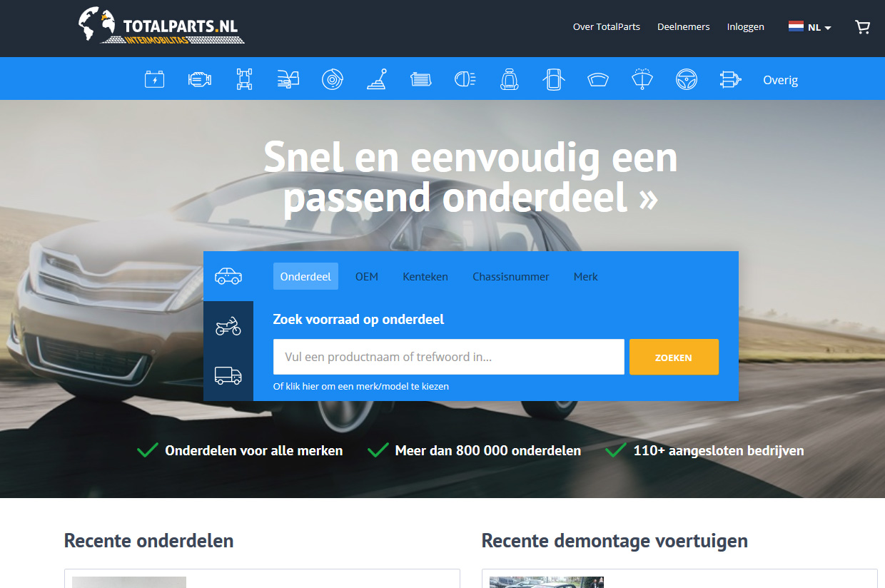Select the car vehicle type icon

[x=228, y=276]
